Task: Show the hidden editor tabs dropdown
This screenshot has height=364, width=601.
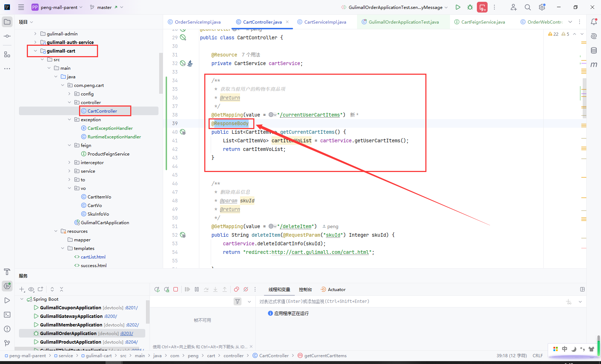Action: point(570,22)
